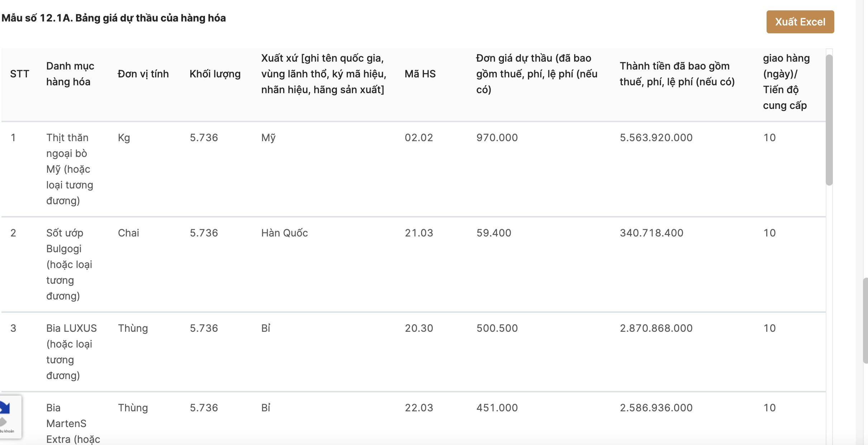Select the STT column header
This screenshot has height=445, width=868.
tap(19, 74)
